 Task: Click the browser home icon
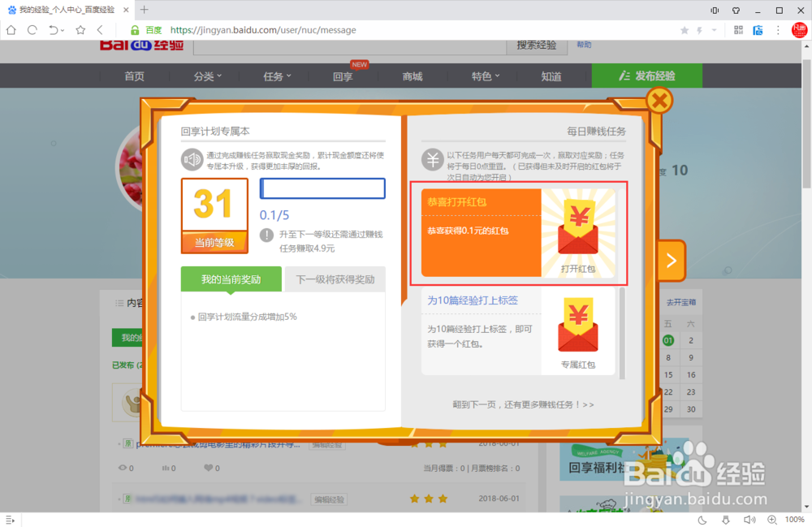11,30
